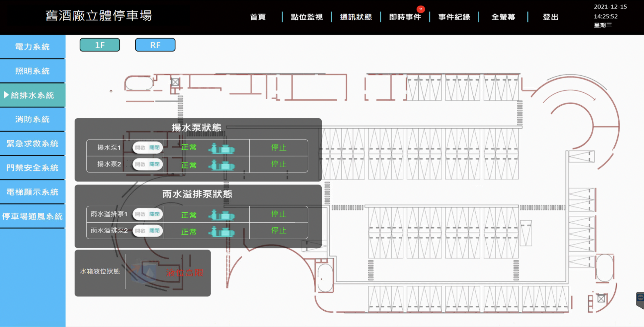Click the 雨水溢排泵狀態 panel title
Viewport: 644px width, 327px height.
[197, 194]
